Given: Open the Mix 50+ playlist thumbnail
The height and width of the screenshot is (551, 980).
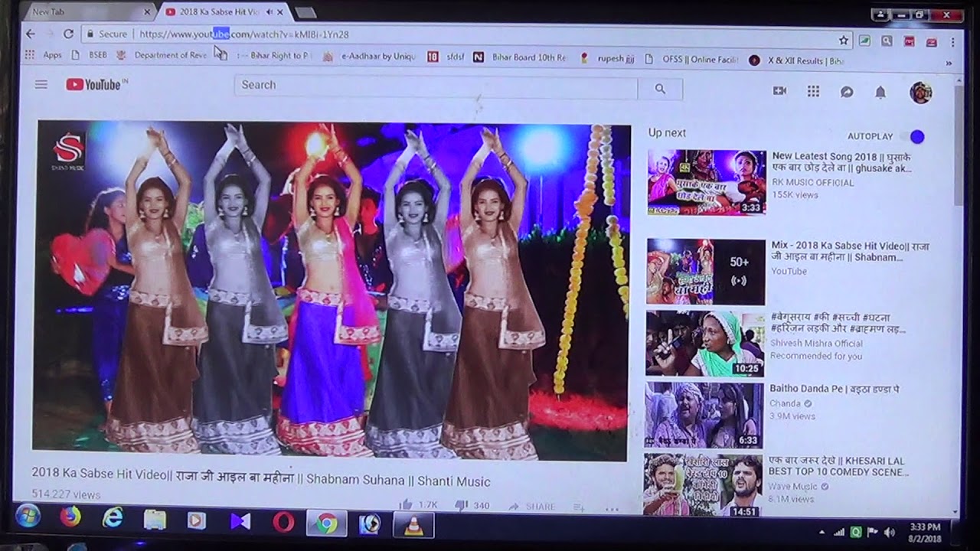Looking at the screenshot, I should click(706, 272).
